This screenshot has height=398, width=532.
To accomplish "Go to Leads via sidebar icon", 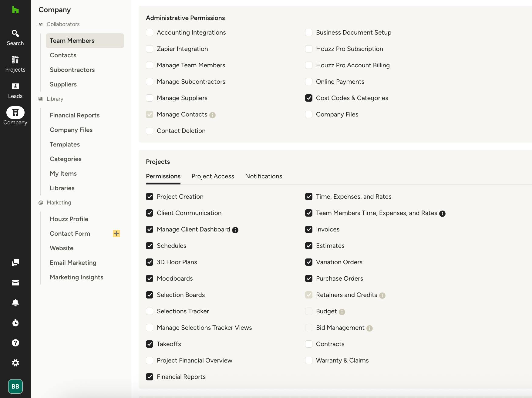I will [15, 90].
